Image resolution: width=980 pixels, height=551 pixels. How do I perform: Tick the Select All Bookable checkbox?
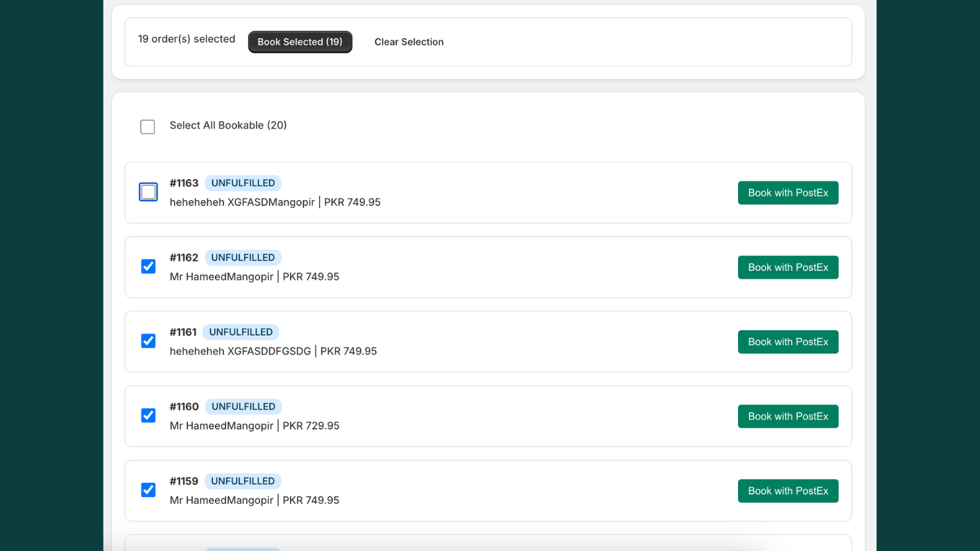[148, 127]
